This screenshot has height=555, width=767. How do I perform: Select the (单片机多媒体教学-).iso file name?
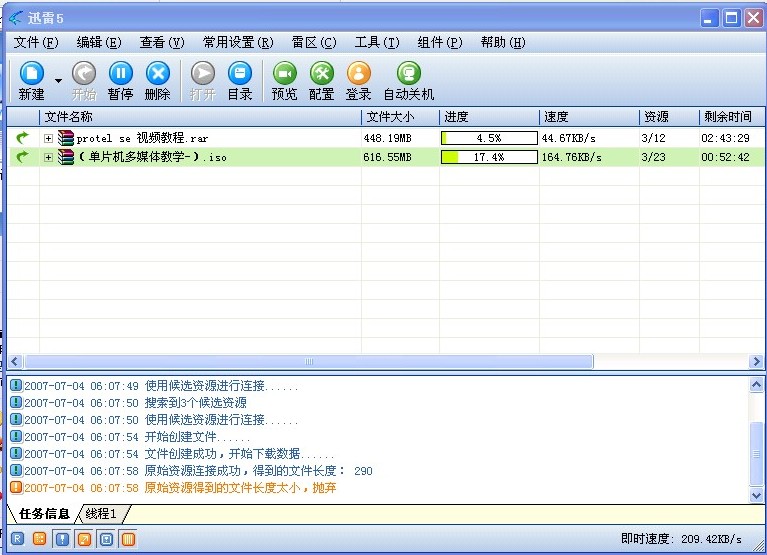coord(152,157)
